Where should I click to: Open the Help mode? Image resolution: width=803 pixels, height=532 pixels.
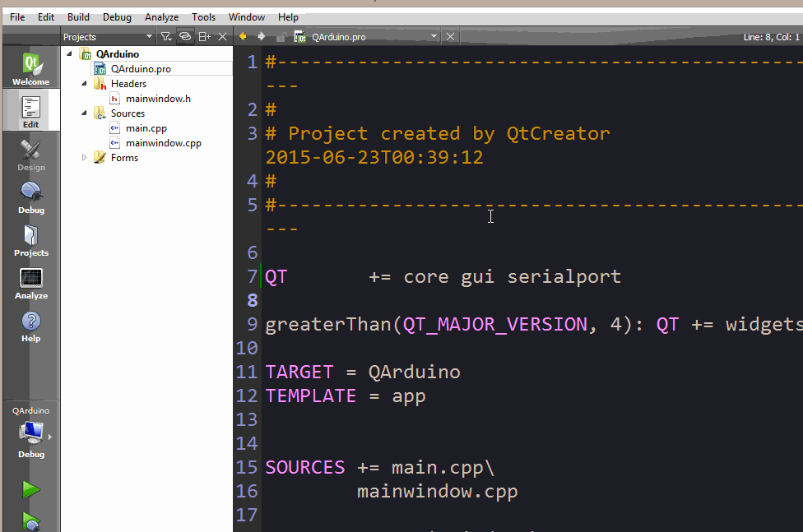(30, 325)
